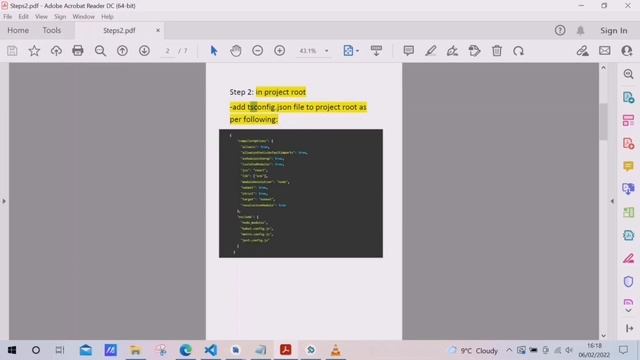The width and height of the screenshot is (640, 360).
Task: Open the search tool in right pane
Action: 629,74
